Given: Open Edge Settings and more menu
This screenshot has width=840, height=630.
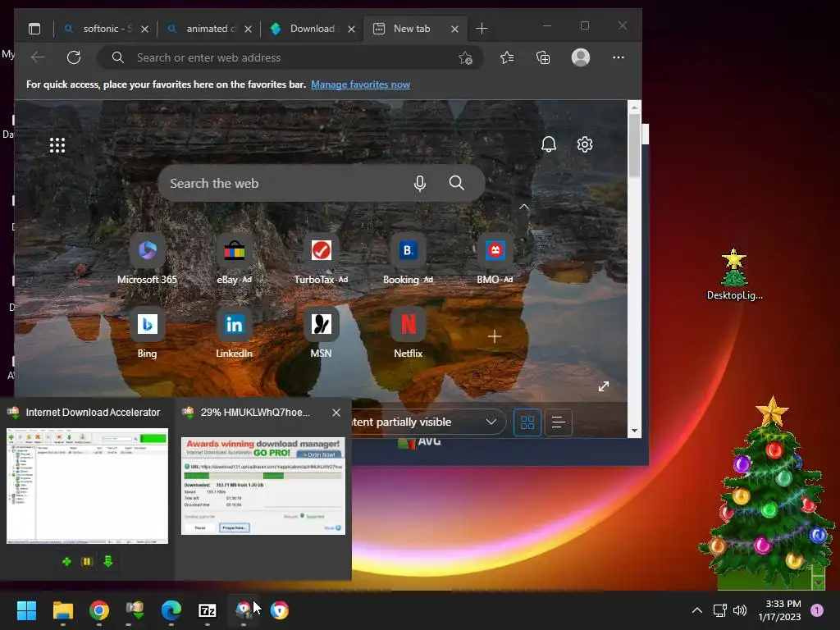Looking at the screenshot, I should 619,57.
